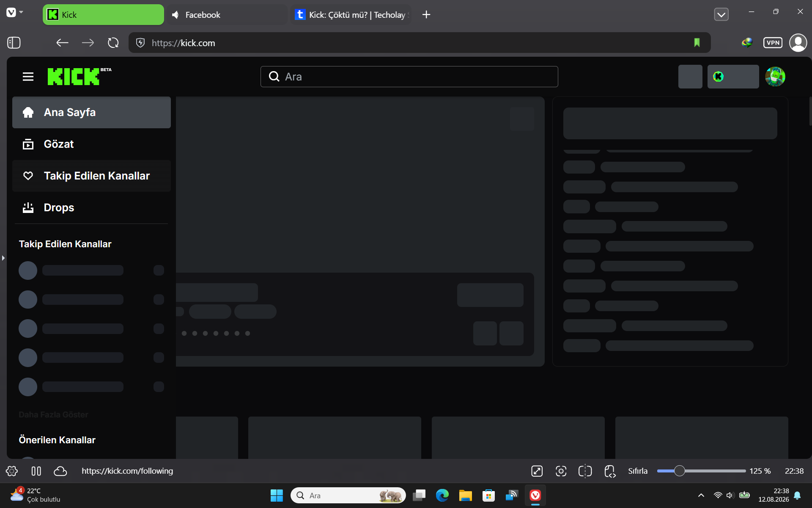The width and height of the screenshot is (812, 508).
Task: Select Ana Sayfa in the sidebar
Action: tap(91, 112)
